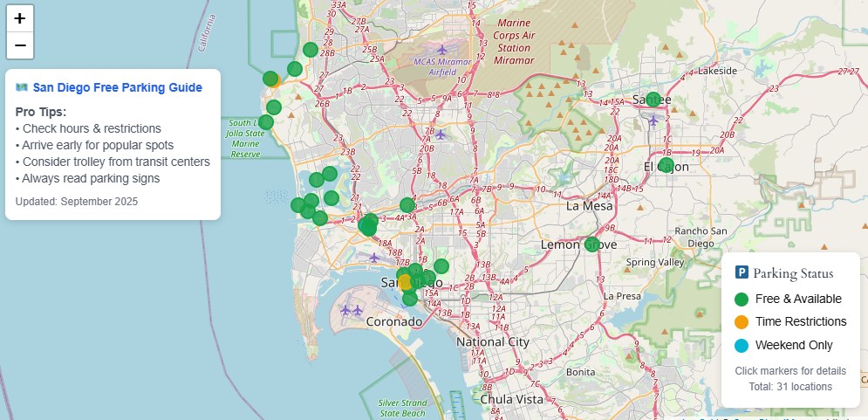Click the 'Weekend Only' legend label

pyautogui.click(x=794, y=345)
